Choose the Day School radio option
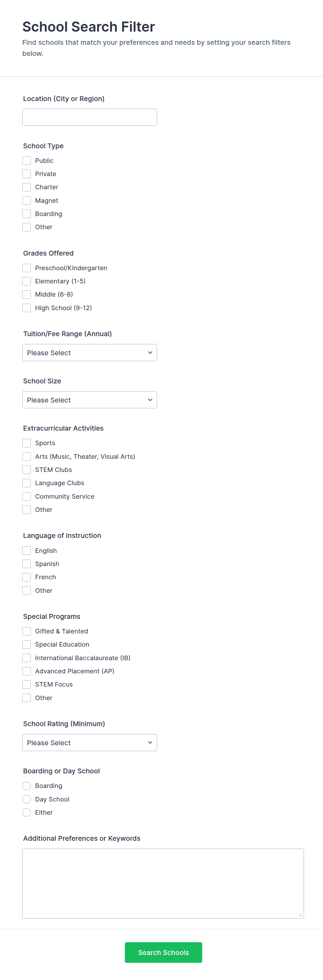The width and height of the screenshot is (323, 980). 27,799
